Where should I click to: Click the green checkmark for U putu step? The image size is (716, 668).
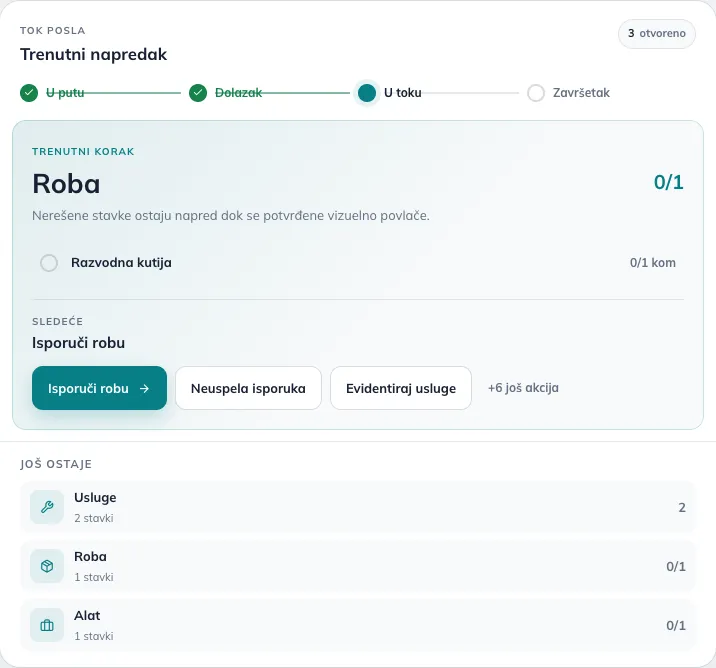tap(29, 93)
